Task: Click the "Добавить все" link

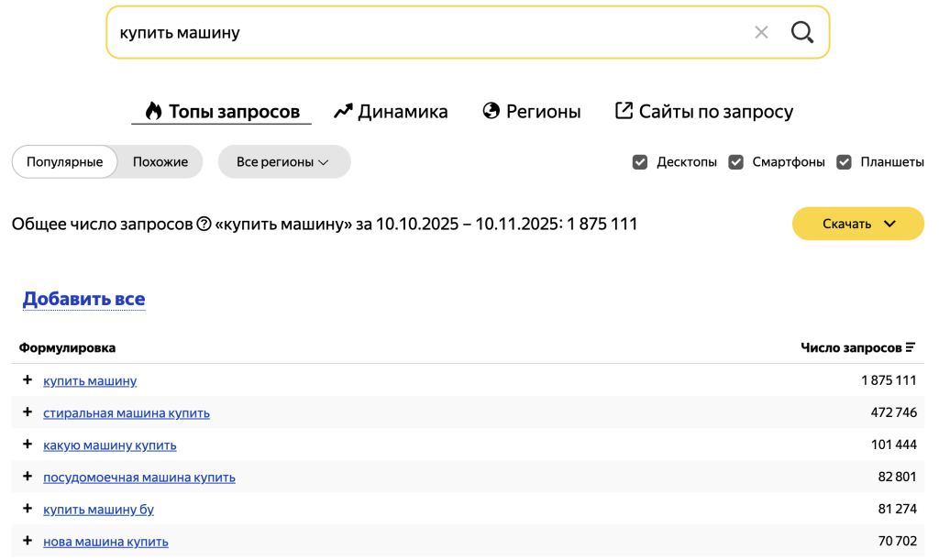Action: tap(83, 299)
